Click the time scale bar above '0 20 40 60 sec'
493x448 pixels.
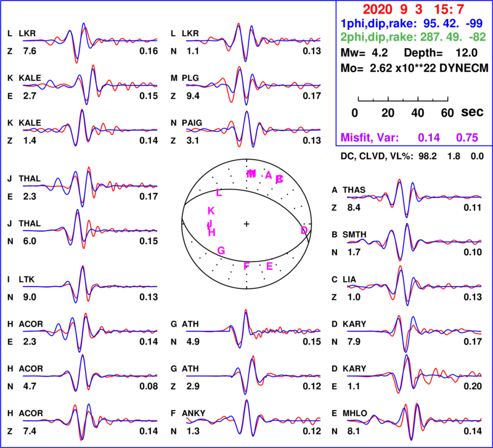pyautogui.click(x=403, y=99)
